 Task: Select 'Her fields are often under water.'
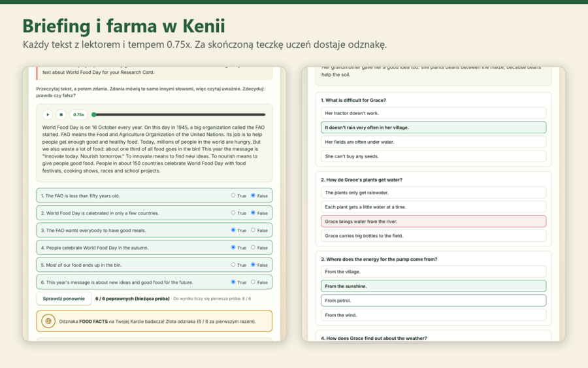433,142
